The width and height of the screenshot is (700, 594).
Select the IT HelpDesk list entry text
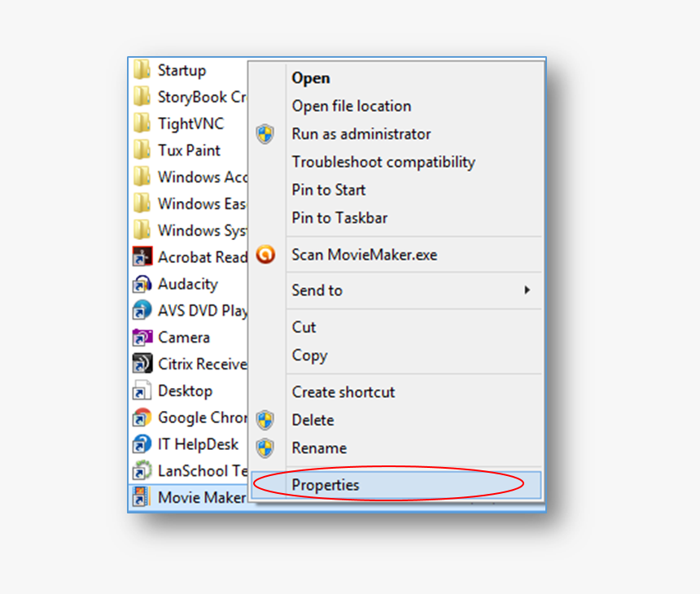(x=199, y=445)
